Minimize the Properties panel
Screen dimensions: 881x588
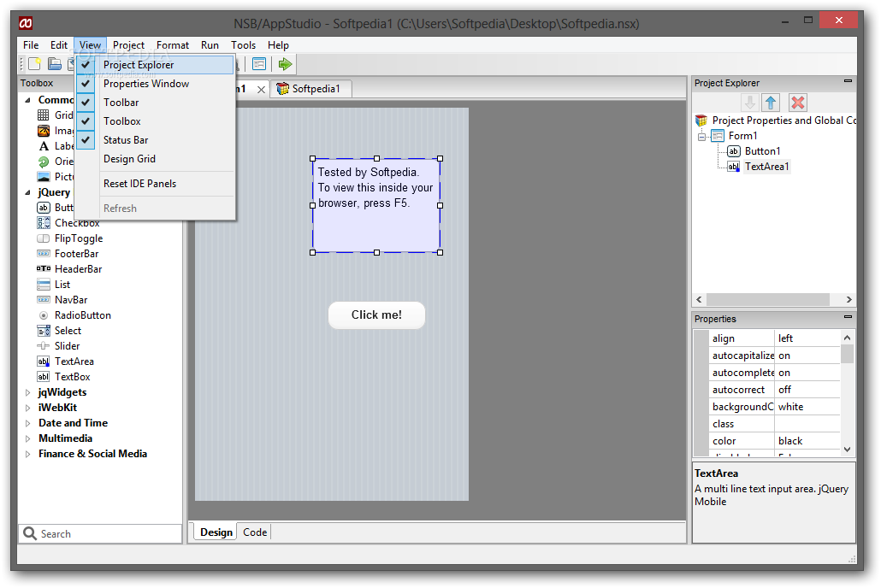[x=848, y=317]
